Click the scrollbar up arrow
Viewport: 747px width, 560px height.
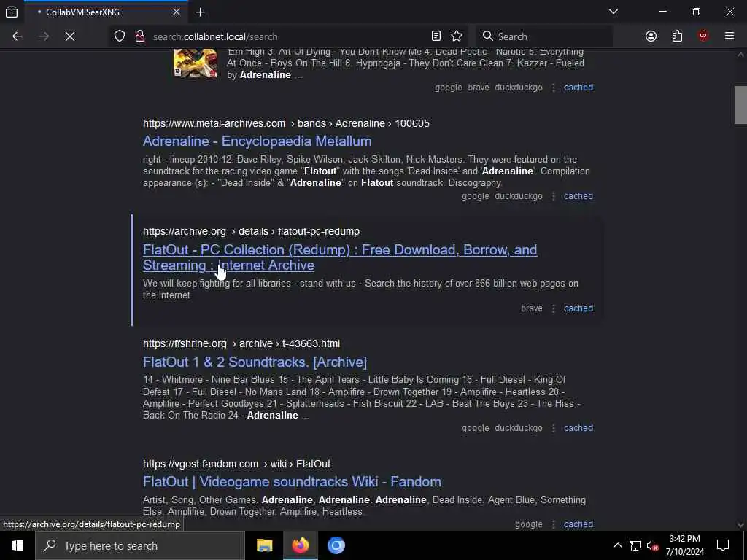point(740,55)
